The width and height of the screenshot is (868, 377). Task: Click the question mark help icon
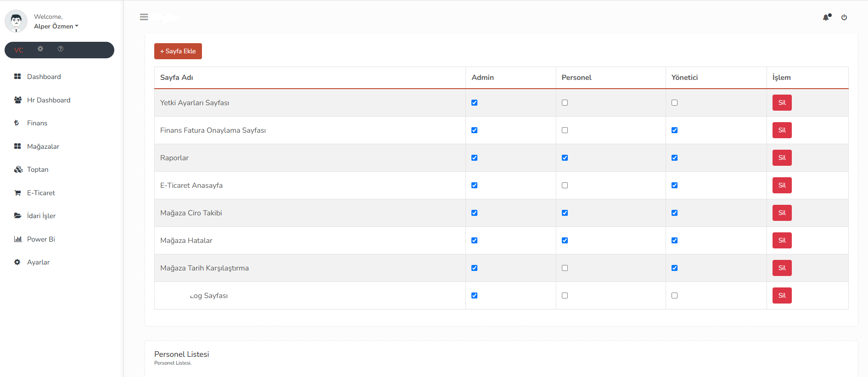click(x=61, y=49)
